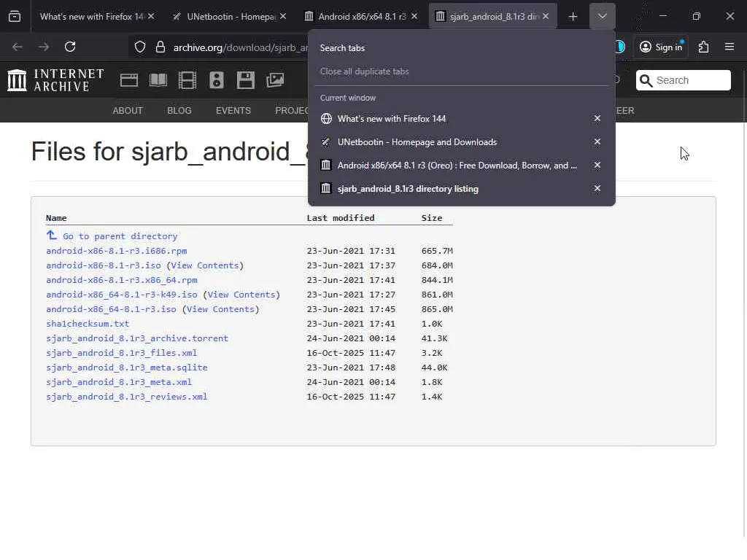Select Search tabs in dropdown panel
Viewport: 747px width, 560px height.
(342, 48)
